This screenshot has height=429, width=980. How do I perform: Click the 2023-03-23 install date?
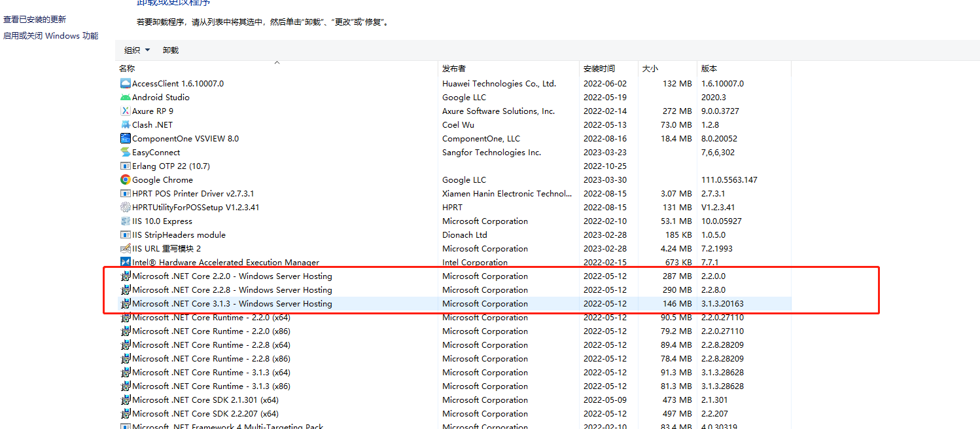click(605, 152)
